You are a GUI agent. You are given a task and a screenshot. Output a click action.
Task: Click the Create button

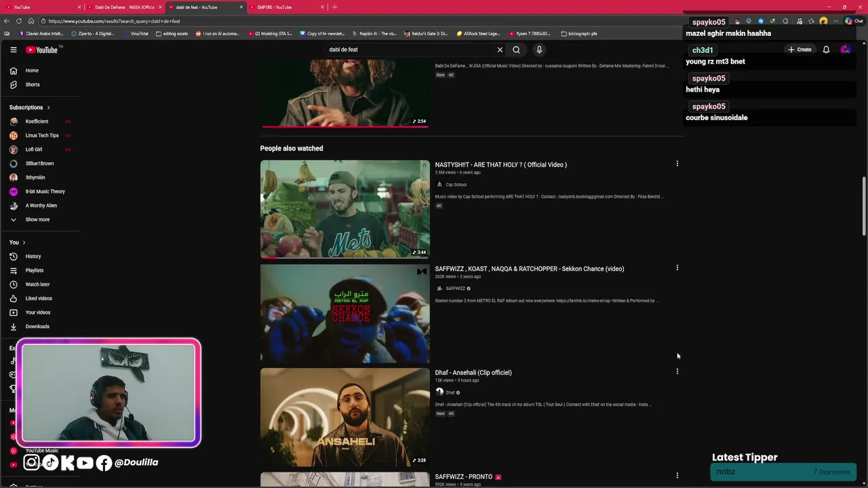click(800, 49)
